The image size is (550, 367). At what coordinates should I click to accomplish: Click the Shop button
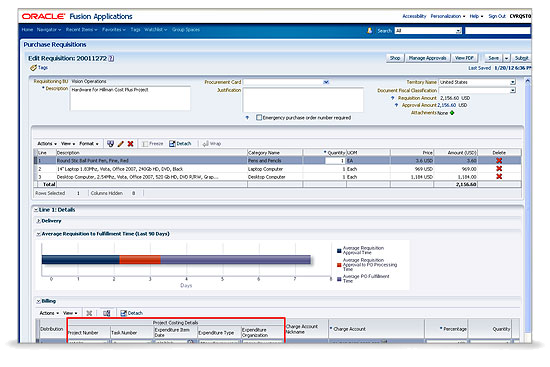tap(395, 58)
